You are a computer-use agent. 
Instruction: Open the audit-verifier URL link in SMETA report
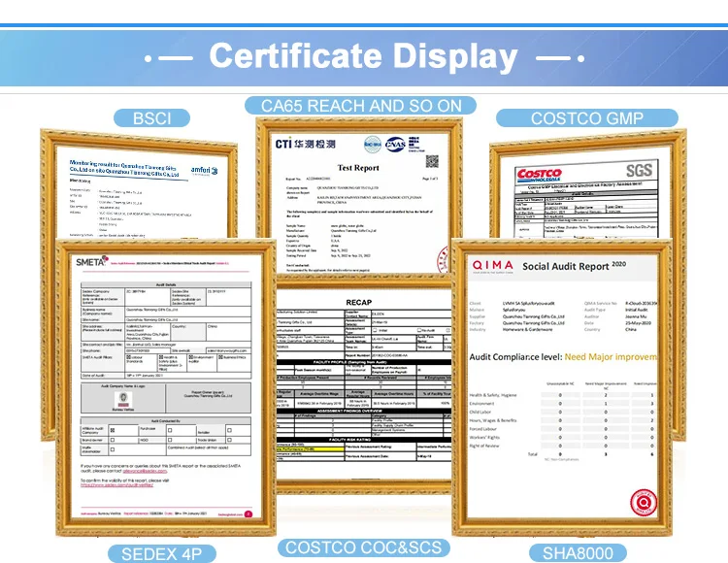coord(116,484)
